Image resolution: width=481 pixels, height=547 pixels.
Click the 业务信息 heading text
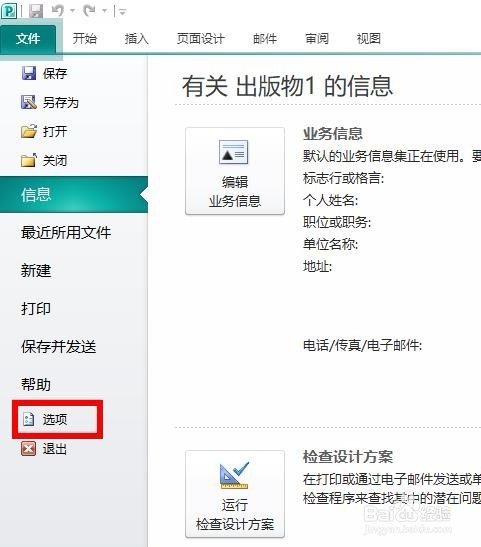coord(333,134)
